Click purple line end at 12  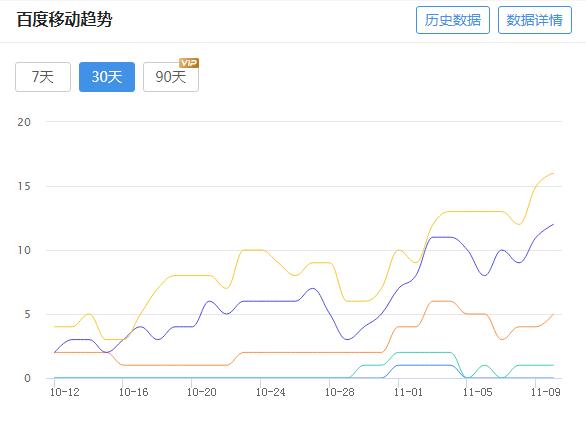(553, 225)
